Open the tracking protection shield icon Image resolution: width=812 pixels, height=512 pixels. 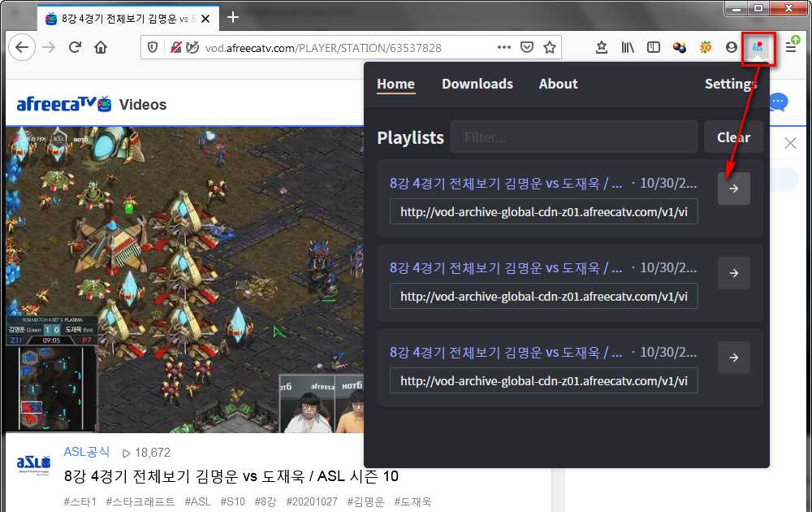tap(153, 48)
